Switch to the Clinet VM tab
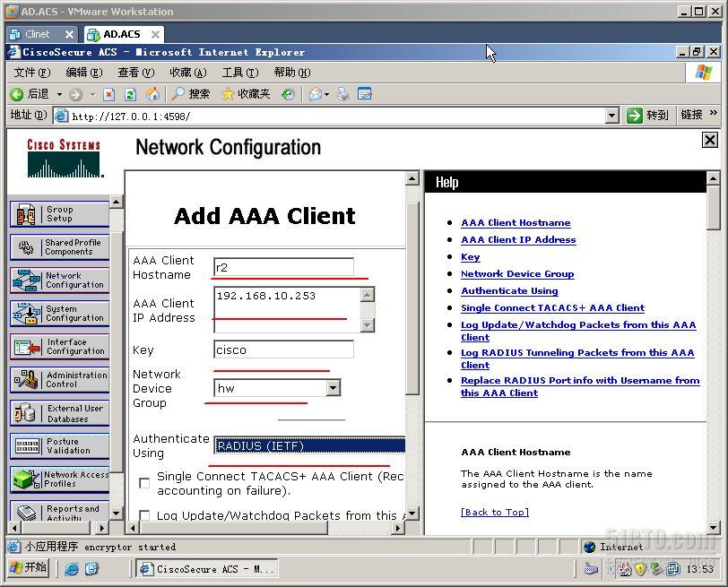The width and height of the screenshot is (728, 587). click(x=42, y=34)
